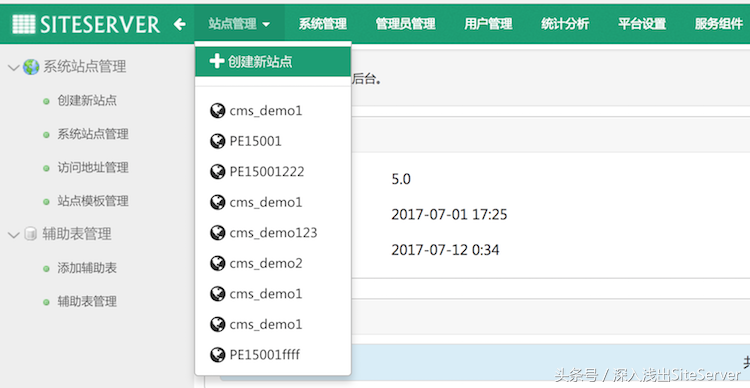Click the SiteServer grid logo icon
Viewport: 750px width, 388px height.
[23, 24]
